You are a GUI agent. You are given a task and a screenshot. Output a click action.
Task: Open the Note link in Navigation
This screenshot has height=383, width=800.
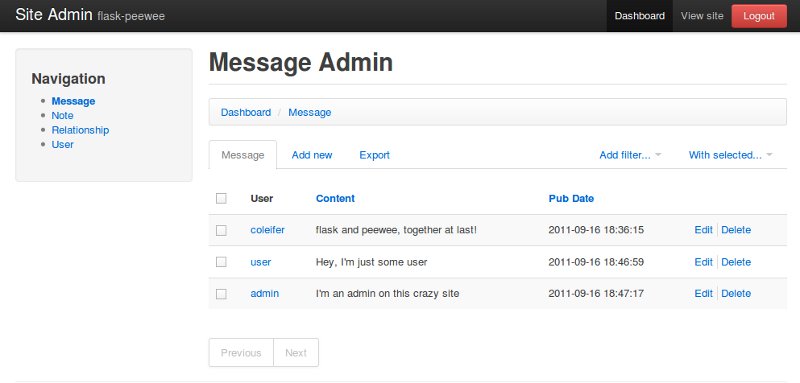coord(62,116)
